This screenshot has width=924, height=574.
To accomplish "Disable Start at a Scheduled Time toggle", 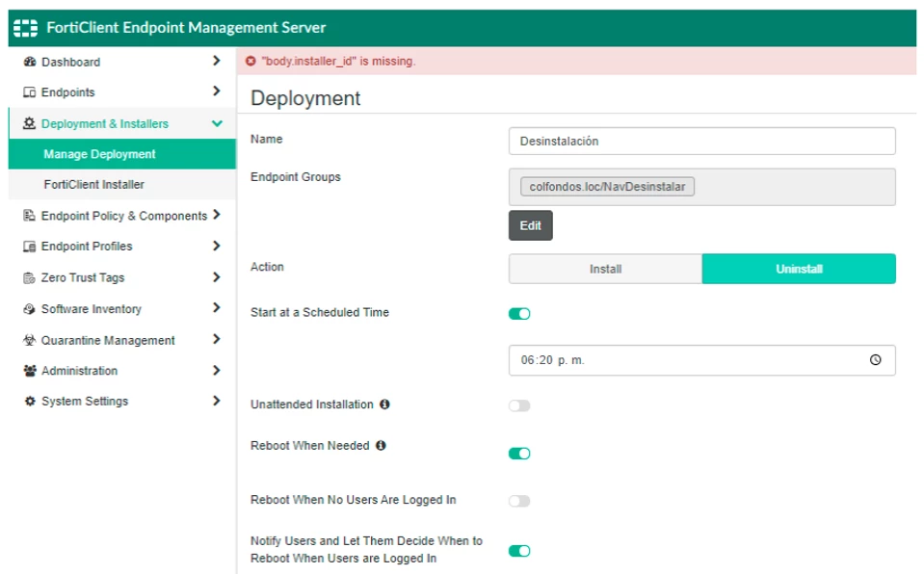I will [519, 314].
